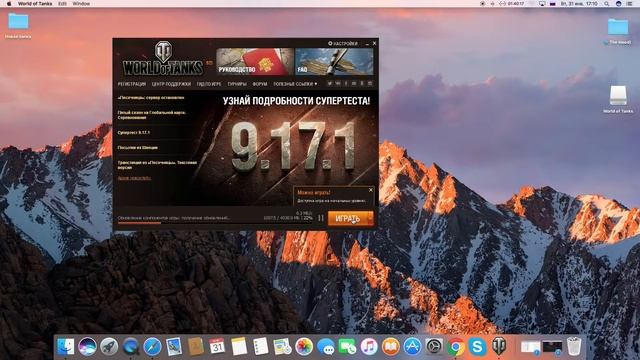Open Photos from the Dock

pyautogui.click(x=304, y=347)
